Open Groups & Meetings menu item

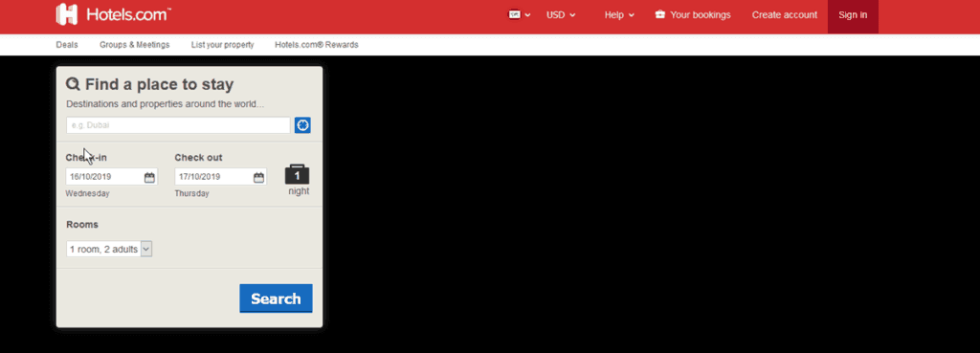(134, 45)
